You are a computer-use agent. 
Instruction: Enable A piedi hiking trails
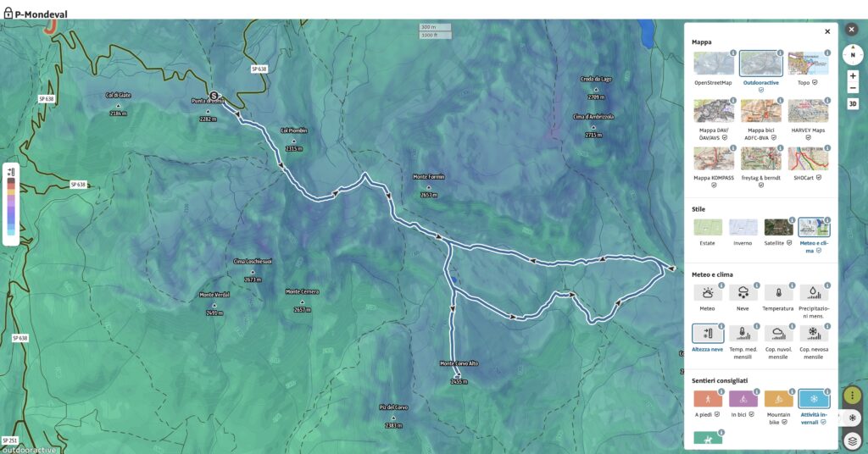[x=708, y=398]
